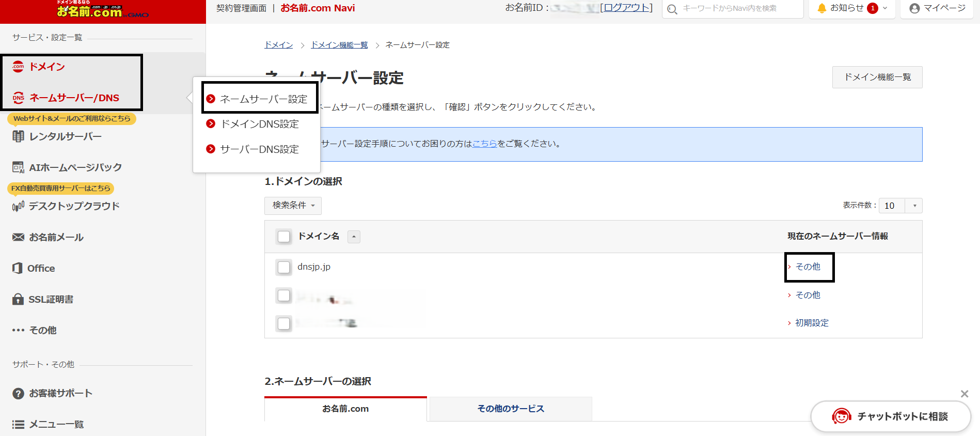Screen dimensions: 980x436
Task: Click the その他 three-dots sidebar icon
Action: (x=18, y=330)
